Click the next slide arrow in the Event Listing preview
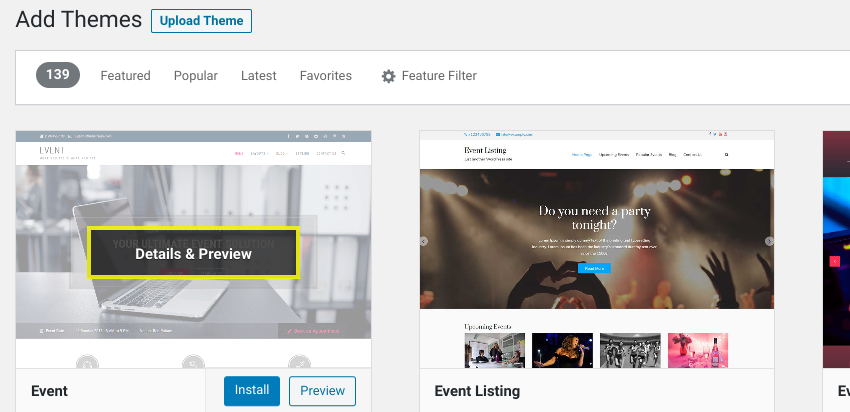850x412 pixels. 769,241
